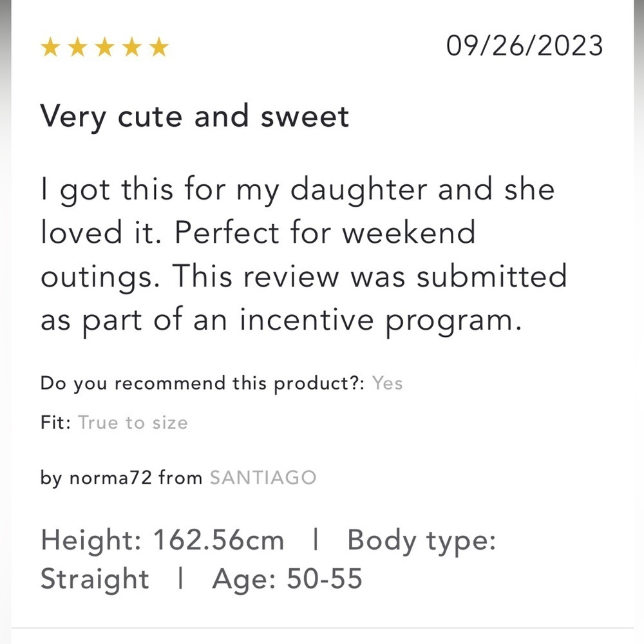Click the Body type label
Image resolution: width=644 pixels, height=644 pixels.
422,541
